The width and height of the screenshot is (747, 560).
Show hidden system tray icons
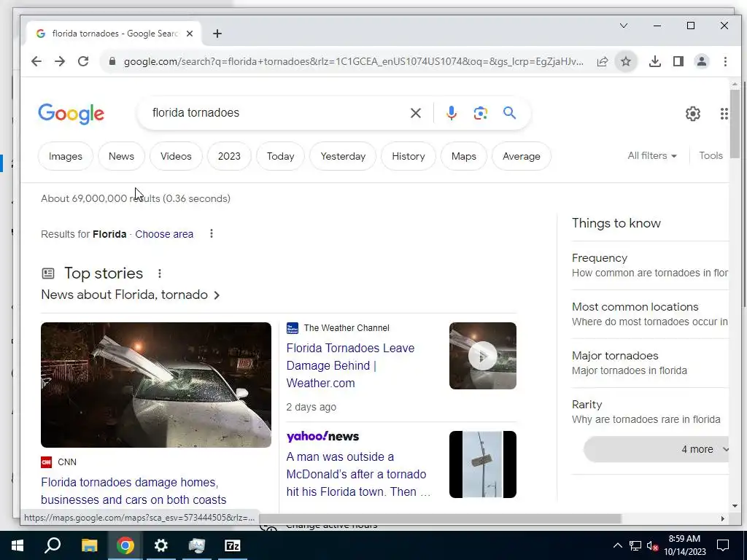(x=617, y=545)
